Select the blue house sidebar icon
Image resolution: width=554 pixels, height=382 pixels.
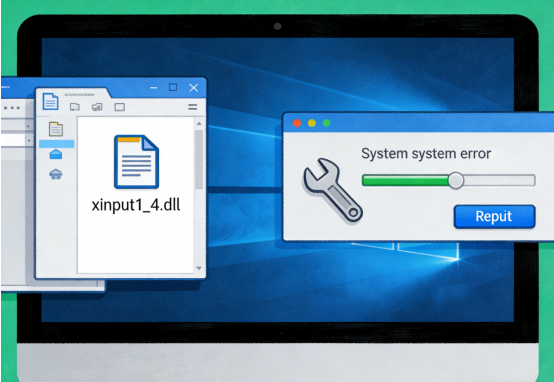point(56,154)
